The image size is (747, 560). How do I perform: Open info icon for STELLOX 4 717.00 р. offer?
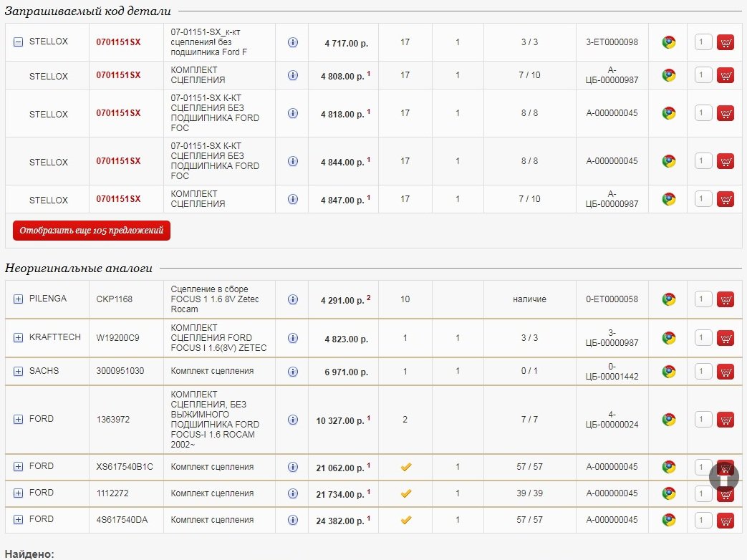[293, 42]
